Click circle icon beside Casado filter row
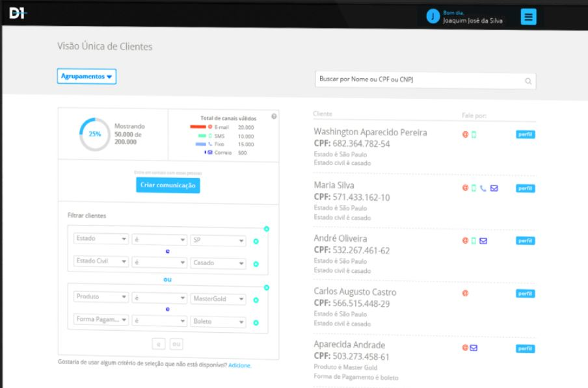The image size is (588, 388). coord(256,264)
